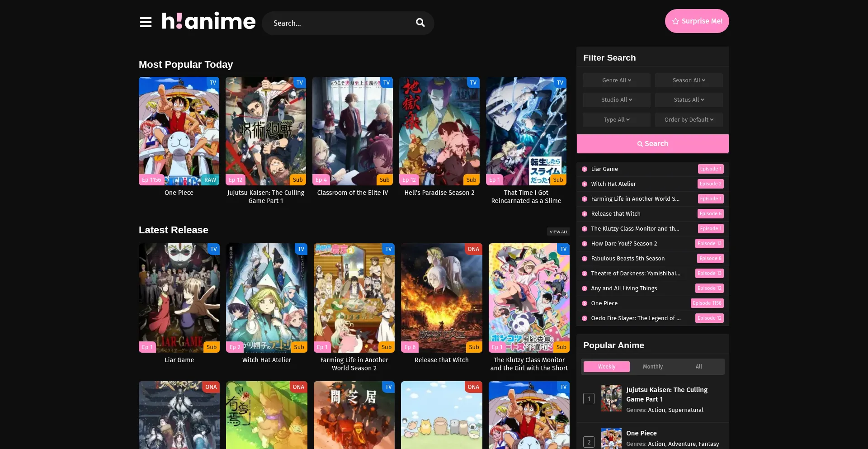Click the TV badge on Hell's Paradise Season 2 poster
868x449 pixels.
point(473,83)
